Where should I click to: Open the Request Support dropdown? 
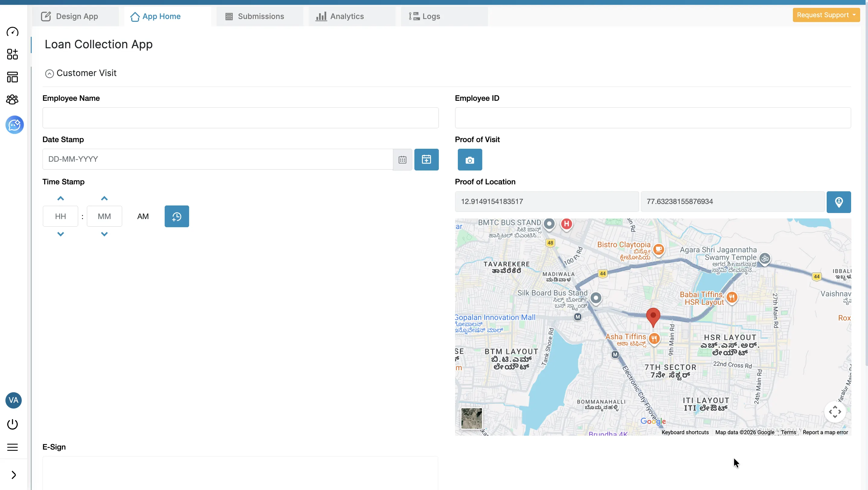[x=826, y=15]
